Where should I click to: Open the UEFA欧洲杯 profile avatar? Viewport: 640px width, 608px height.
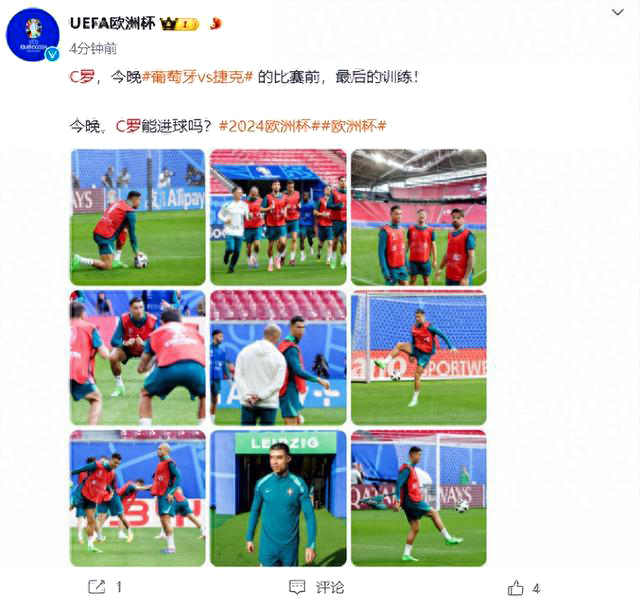33,34
